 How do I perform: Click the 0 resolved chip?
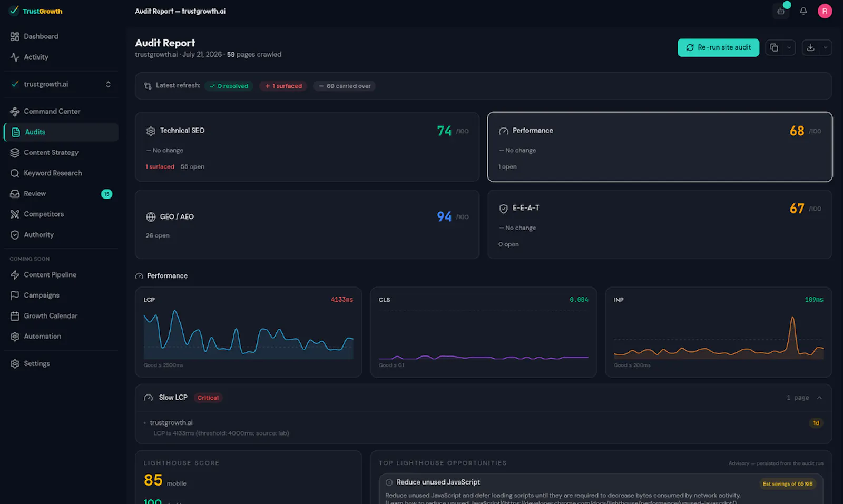229,86
